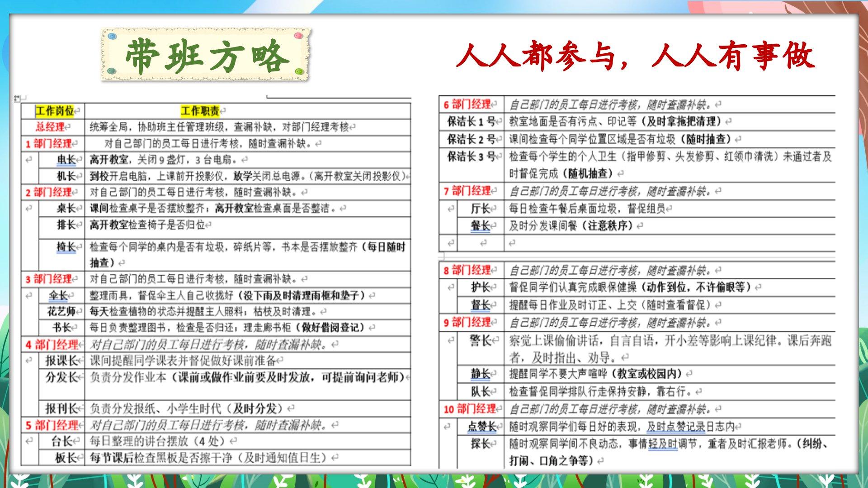Click the 10 部门经理 row label
868x488 pixels.
point(470,409)
